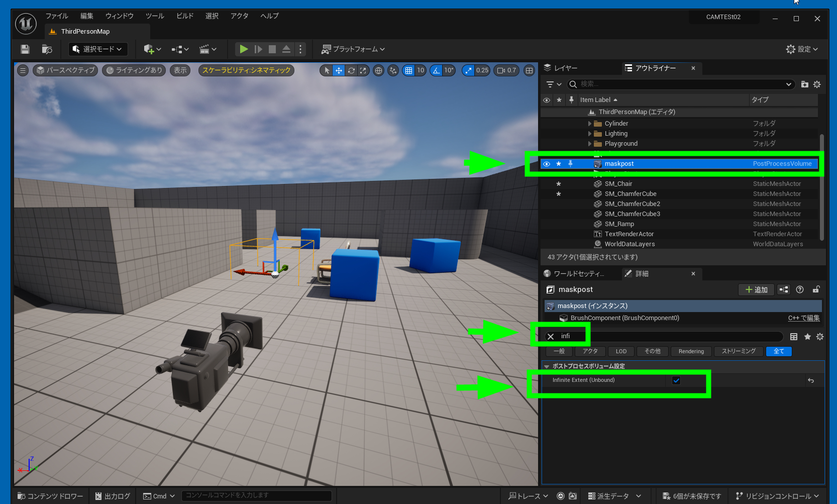
Task: Open the 選択モード dropdown
Action: [x=98, y=49]
